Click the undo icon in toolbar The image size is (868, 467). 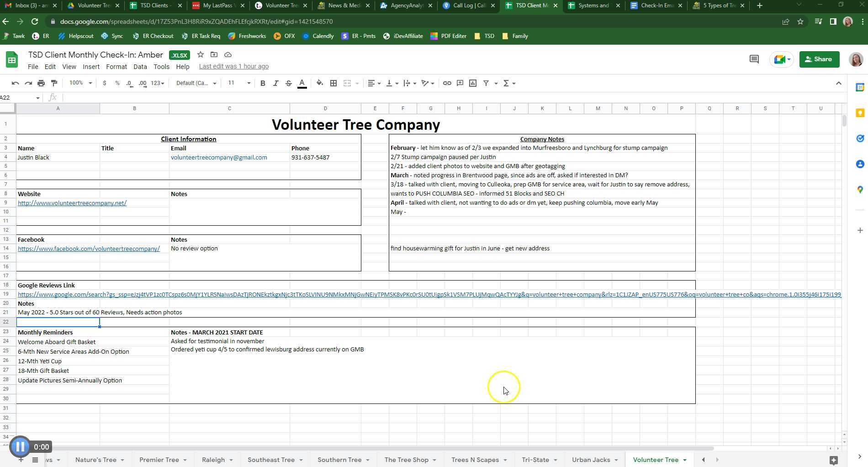(x=15, y=83)
